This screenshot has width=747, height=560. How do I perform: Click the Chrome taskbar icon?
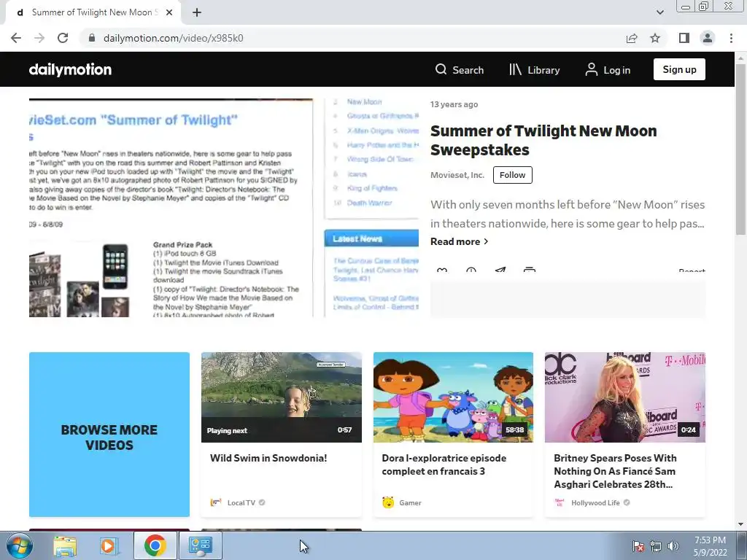point(155,545)
